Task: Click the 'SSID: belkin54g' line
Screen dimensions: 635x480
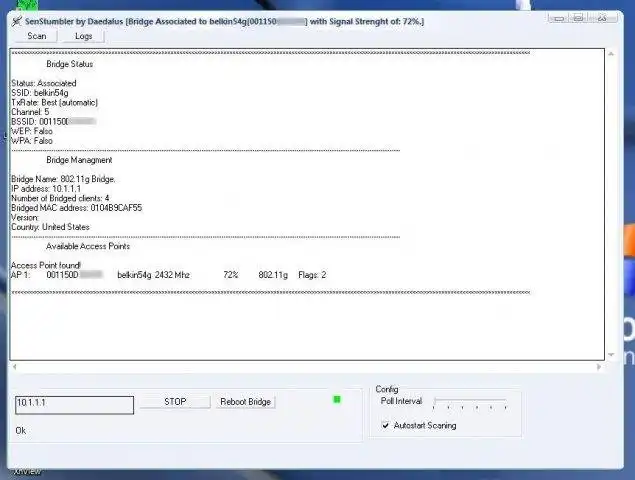Action: (x=40, y=93)
